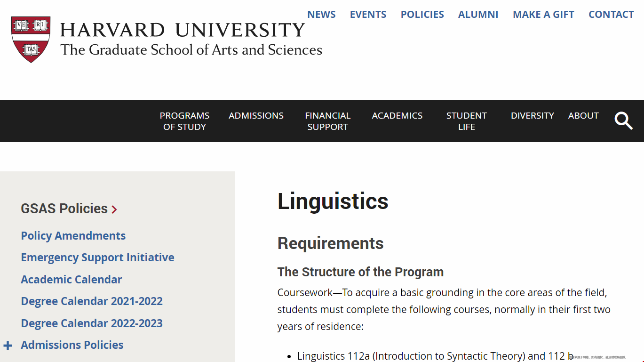The width and height of the screenshot is (644, 362).
Task: Click Make a Gift link
Action: click(x=543, y=15)
